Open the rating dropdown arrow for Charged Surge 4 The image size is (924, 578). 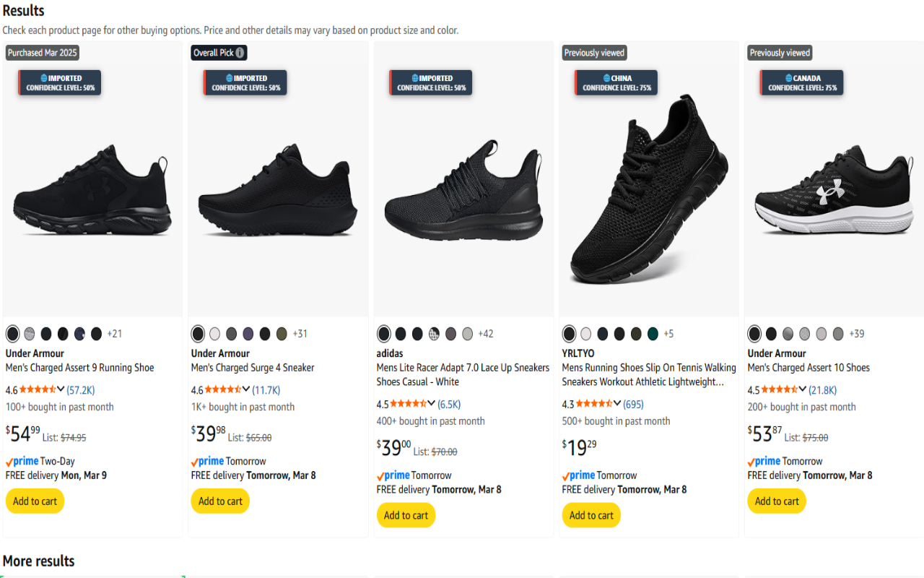pyautogui.click(x=246, y=390)
